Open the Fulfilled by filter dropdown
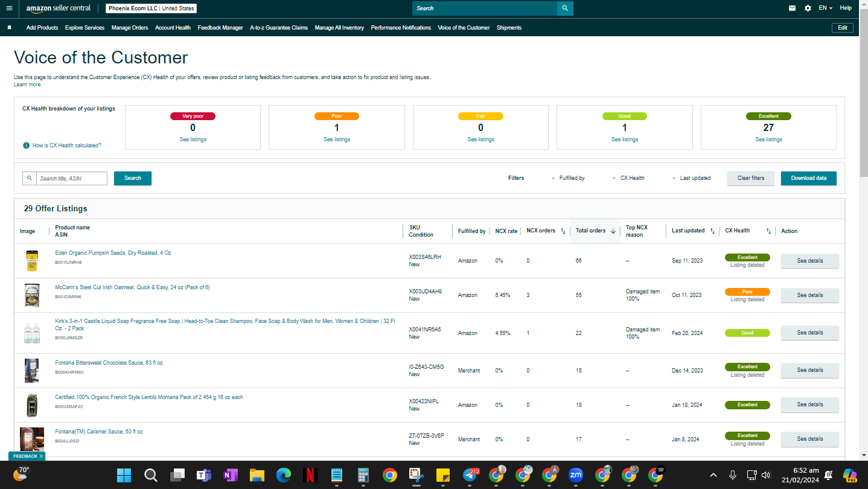 [x=567, y=178]
